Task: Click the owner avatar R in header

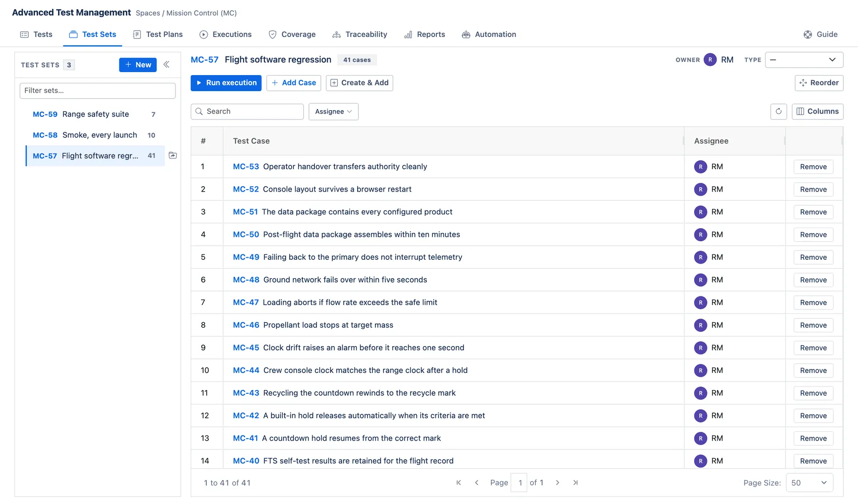Action: [x=710, y=59]
